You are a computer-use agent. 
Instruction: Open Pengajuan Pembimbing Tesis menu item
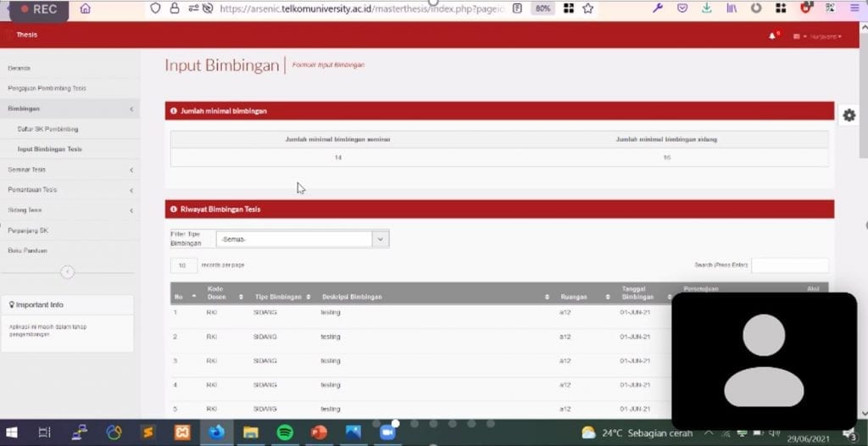47,88
